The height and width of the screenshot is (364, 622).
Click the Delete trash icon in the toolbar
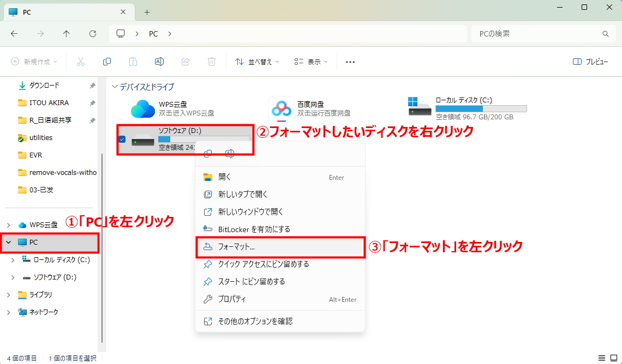click(x=212, y=61)
